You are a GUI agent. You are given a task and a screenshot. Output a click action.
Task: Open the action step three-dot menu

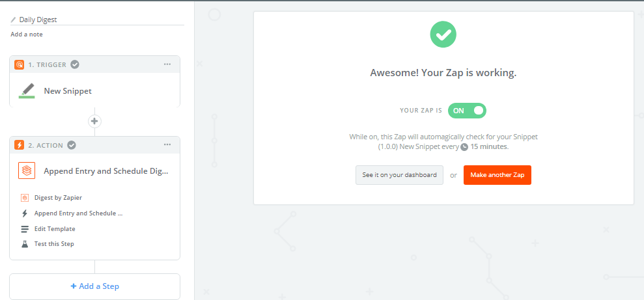(x=167, y=145)
